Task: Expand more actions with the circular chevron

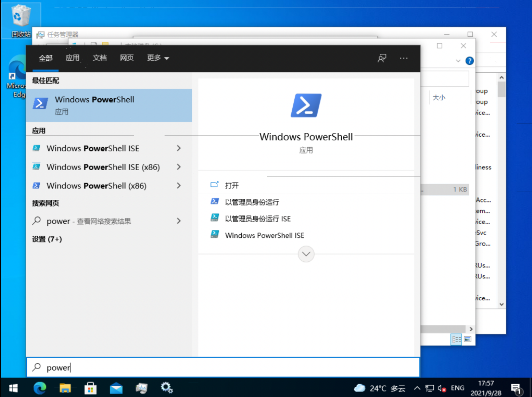Action: pyautogui.click(x=306, y=254)
